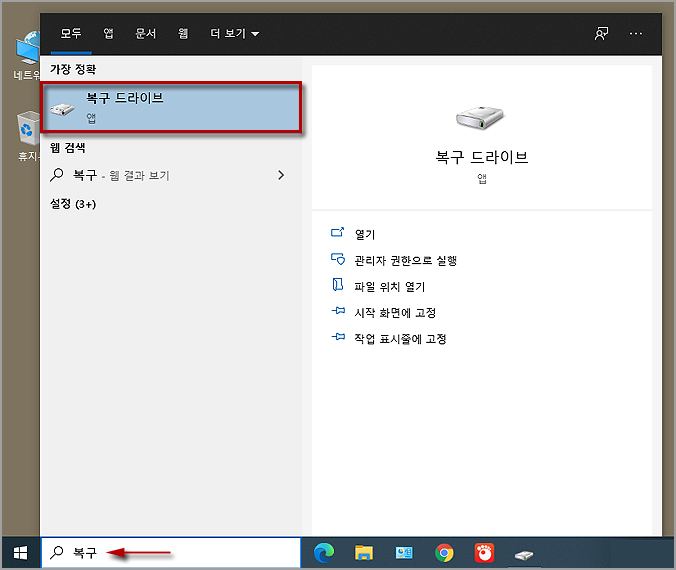The width and height of the screenshot is (676, 570).
Task: Switch to the 모두 tab
Action: [71, 33]
